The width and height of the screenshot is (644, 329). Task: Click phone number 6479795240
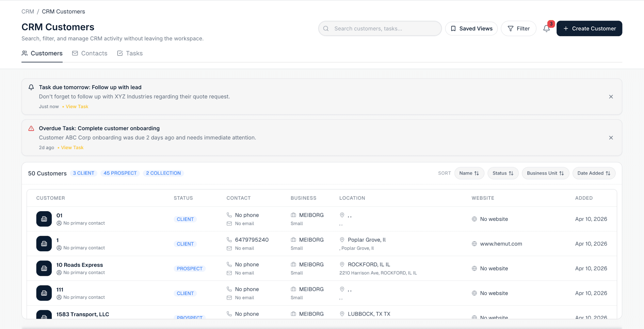click(x=252, y=240)
